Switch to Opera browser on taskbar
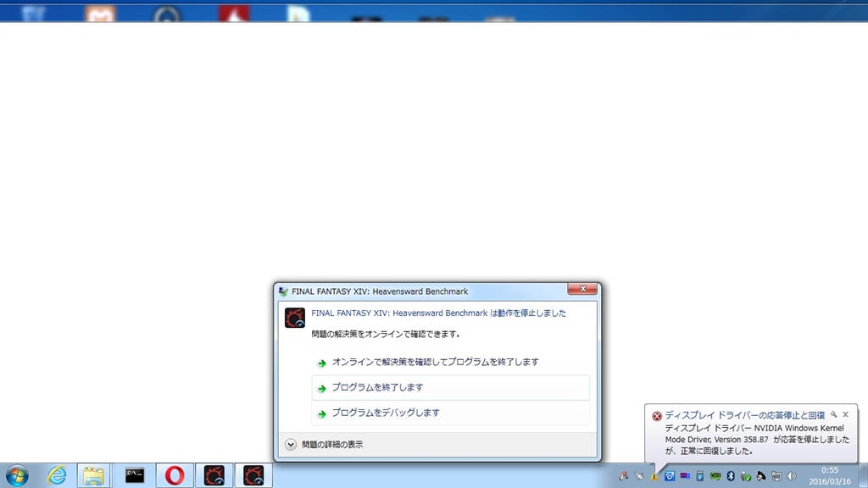The width and height of the screenshot is (868, 488). click(175, 476)
